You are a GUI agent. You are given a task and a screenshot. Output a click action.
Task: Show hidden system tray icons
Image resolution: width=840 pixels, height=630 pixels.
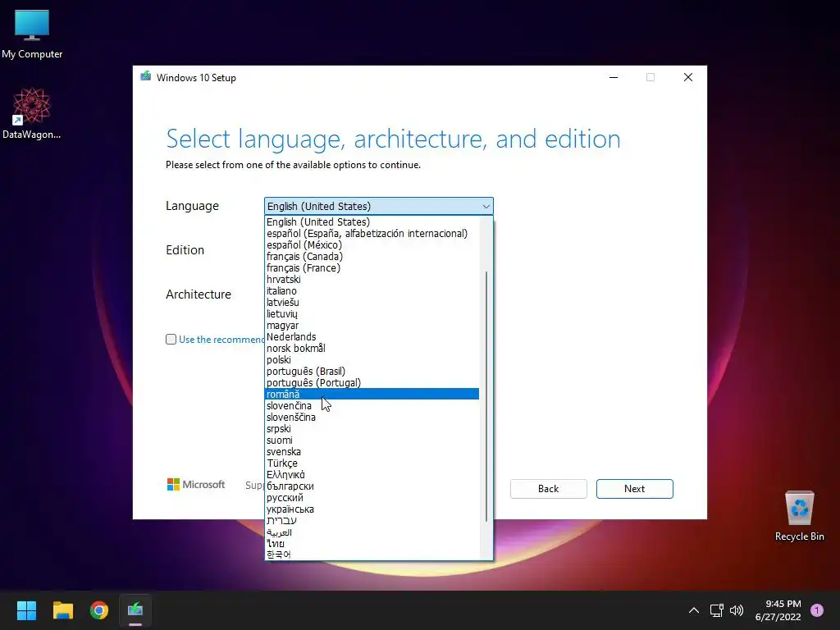(x=694, y=610)
